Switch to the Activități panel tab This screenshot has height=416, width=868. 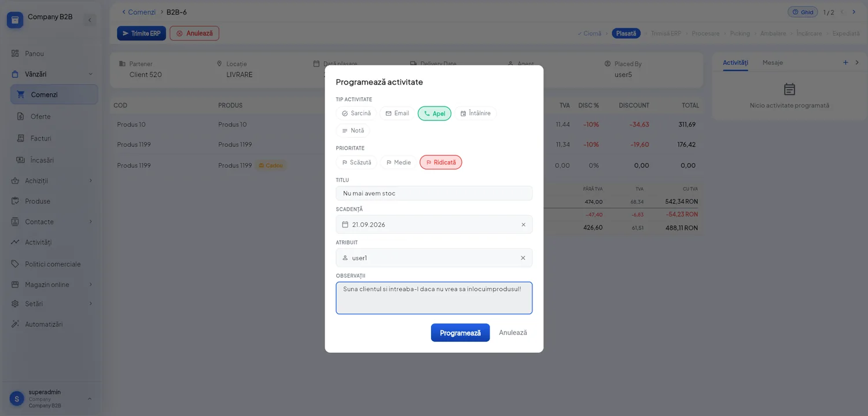coord(735,62)
